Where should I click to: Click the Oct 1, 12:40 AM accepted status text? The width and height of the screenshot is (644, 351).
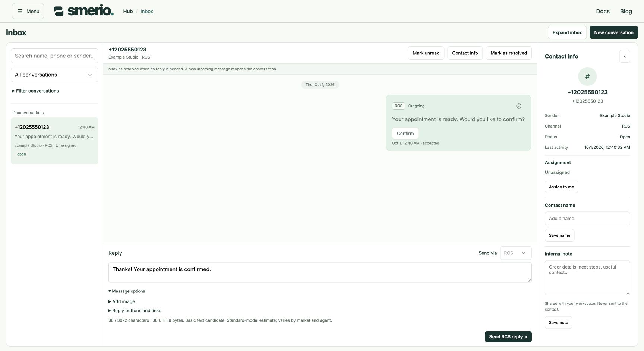(415, 143)
